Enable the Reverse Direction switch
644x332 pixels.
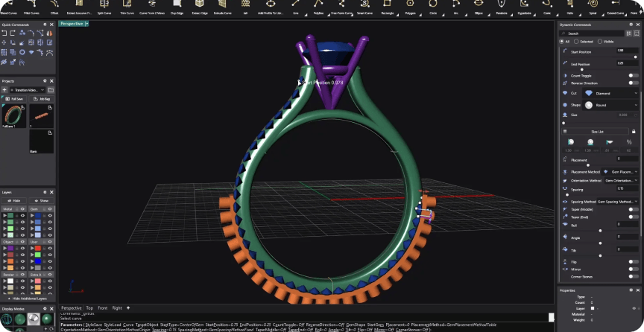pos(633,83)
